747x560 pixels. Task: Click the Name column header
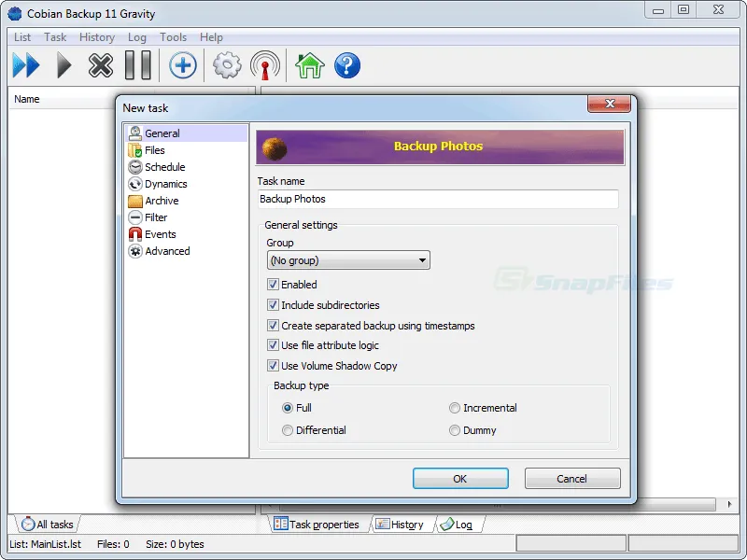pos(27,99)
